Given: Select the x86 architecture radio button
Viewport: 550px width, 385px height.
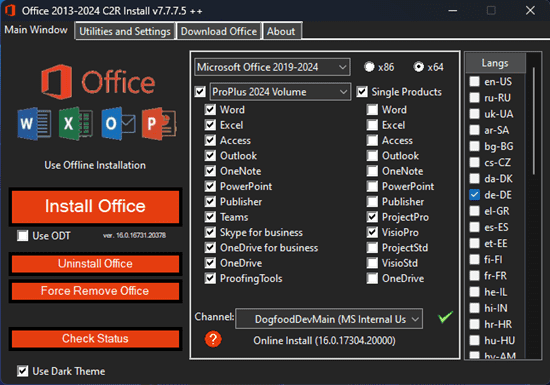Looking at the screenshot, I should tap(369, 67).
